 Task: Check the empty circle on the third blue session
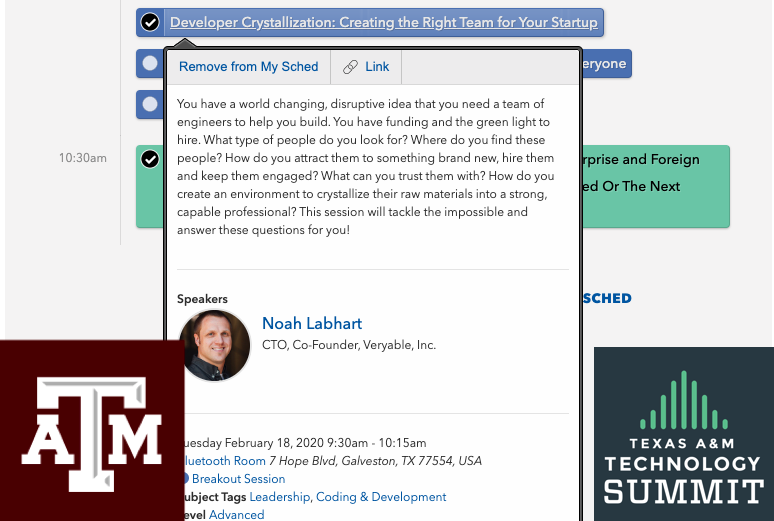click(150, 104)
